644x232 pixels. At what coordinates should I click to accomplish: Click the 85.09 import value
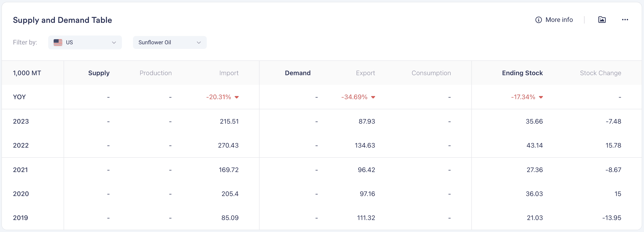pos(230,218)
